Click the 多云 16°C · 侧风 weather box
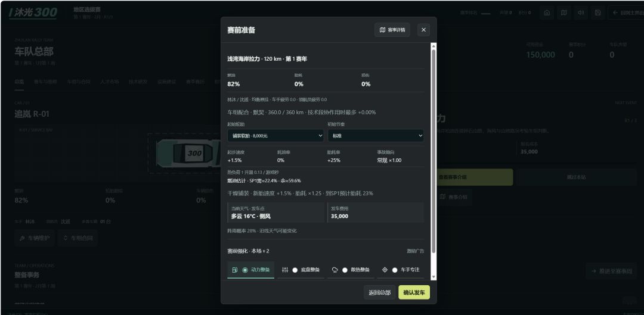644x315 pixels. (275, 213)
